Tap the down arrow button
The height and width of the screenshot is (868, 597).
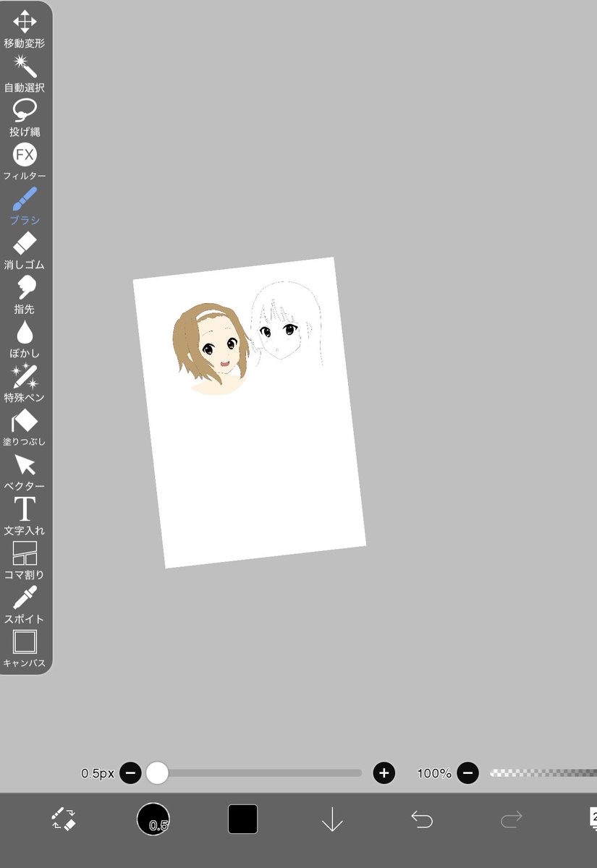(332, 819)
